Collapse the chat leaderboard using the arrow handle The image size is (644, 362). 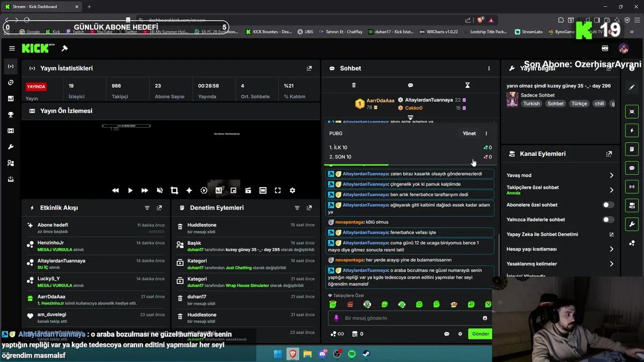coord(411,118)
